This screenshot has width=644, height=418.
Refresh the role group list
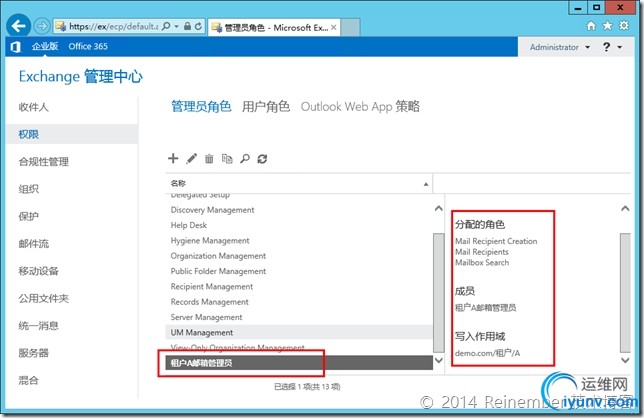pyautogui.click(x=262, y=158)
